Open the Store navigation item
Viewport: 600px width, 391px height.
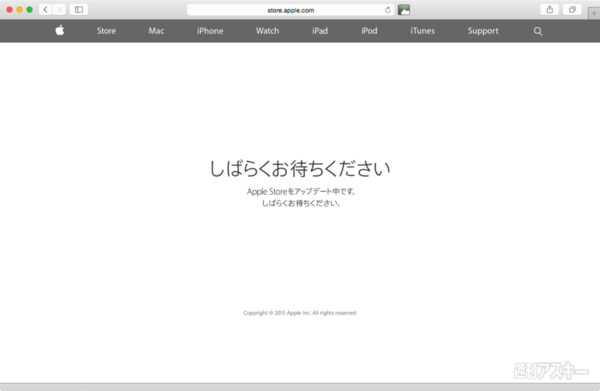(x=106, y=31)
